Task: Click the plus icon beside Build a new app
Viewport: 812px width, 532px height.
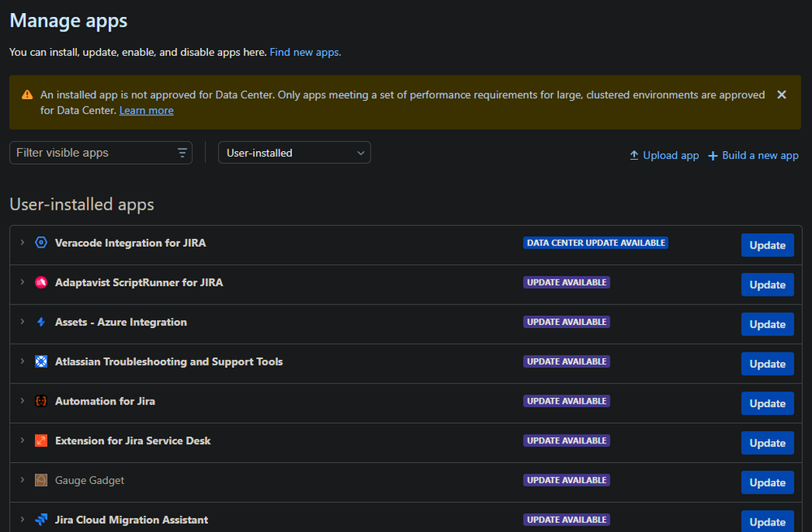Action: tap(713, 156)
